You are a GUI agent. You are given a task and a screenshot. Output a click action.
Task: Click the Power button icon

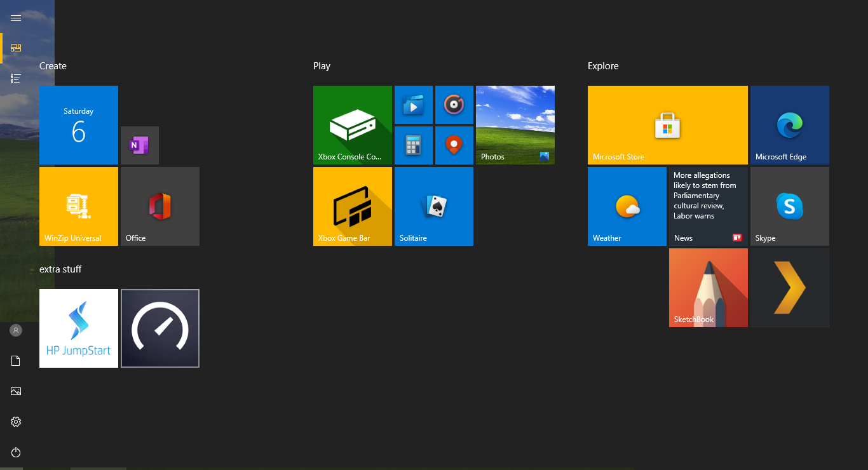[16, 452]
